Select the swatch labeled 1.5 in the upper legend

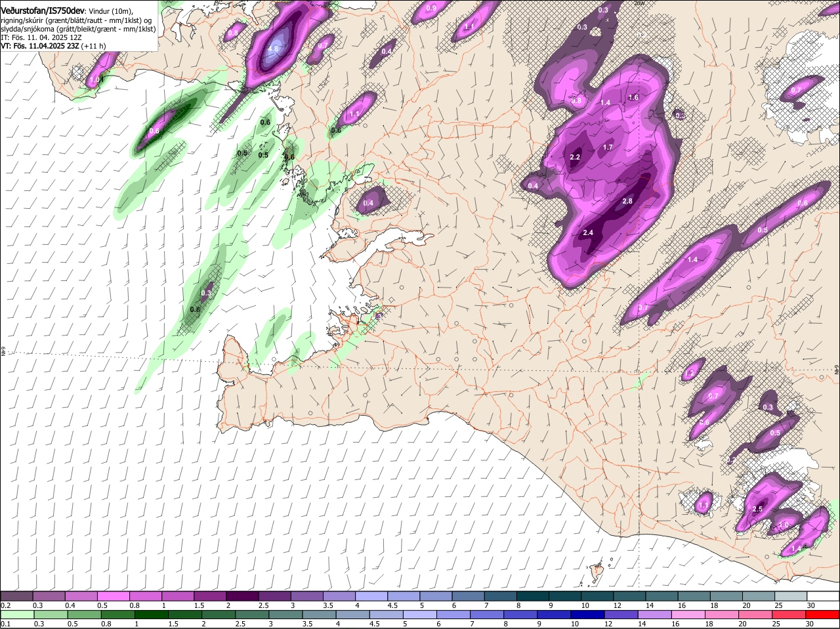click(210, 596)
